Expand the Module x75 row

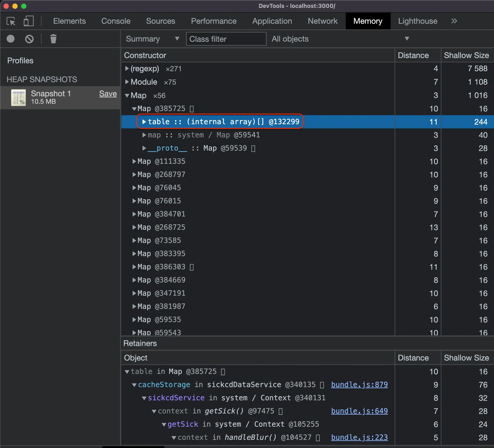point(127,82)
